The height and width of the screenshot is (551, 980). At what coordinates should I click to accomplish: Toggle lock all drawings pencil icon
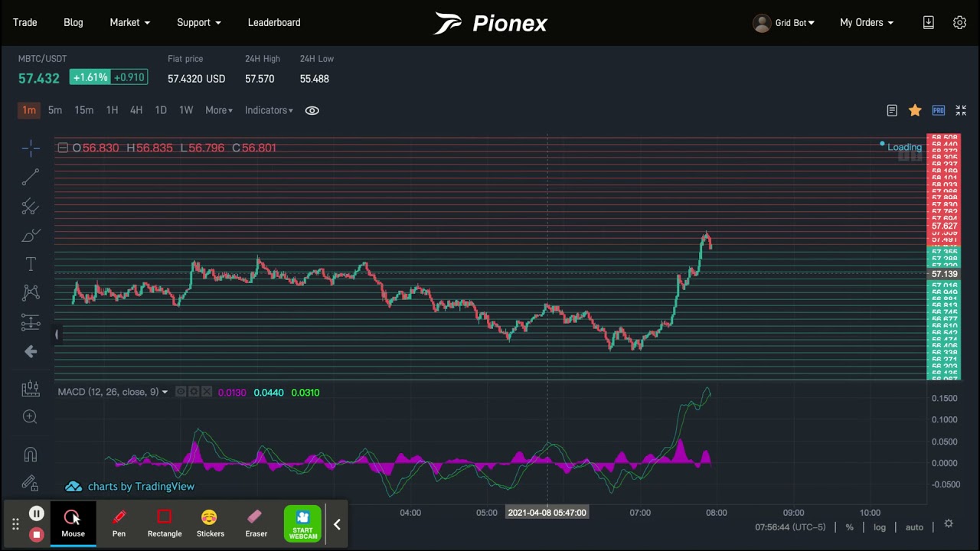coord(31,483)
